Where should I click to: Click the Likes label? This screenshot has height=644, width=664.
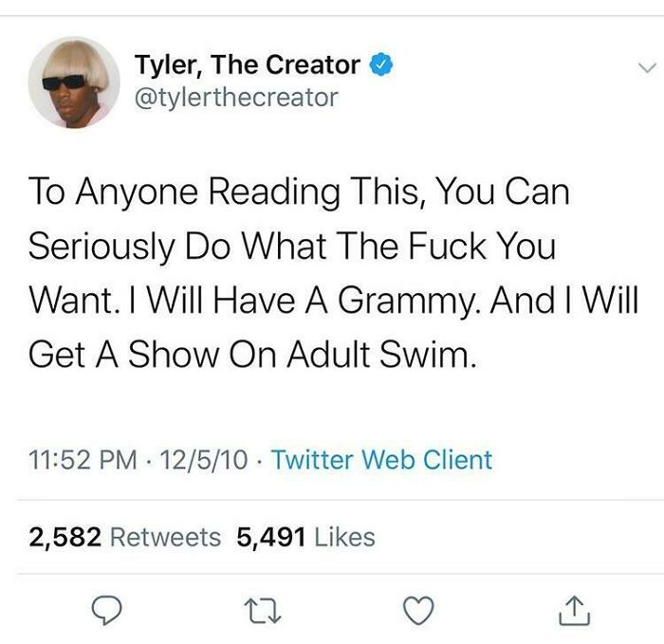(344, 538)
